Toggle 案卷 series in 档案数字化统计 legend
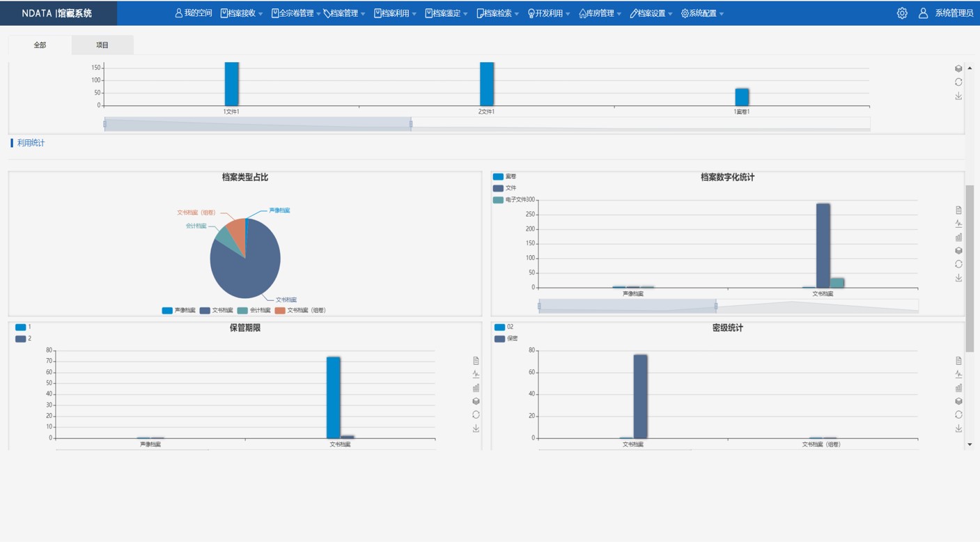 coord(505,177)
